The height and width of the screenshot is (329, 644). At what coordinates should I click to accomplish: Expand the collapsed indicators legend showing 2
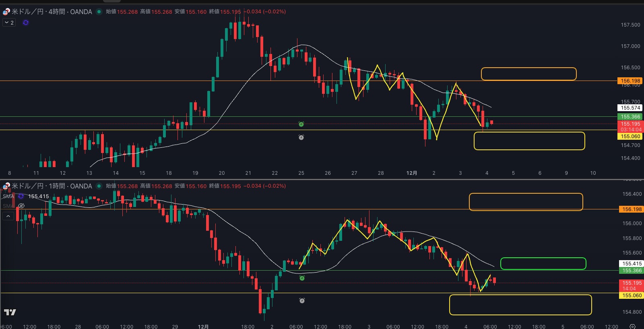(x=9, y=23)
